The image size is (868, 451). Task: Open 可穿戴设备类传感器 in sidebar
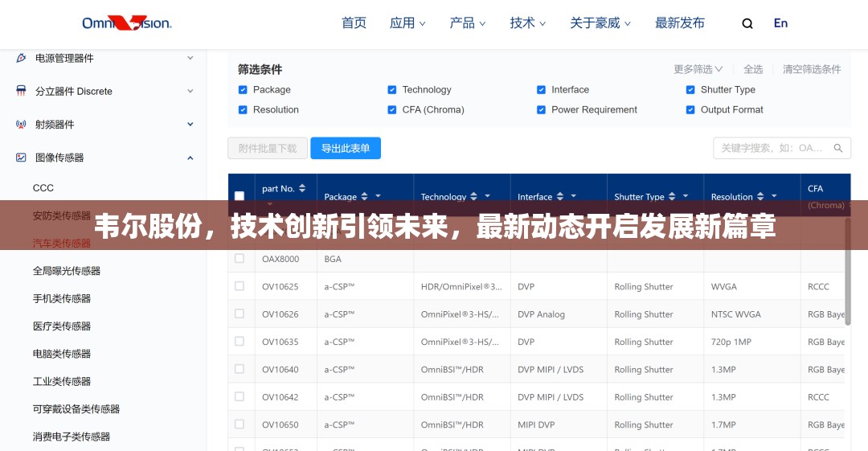76,409
